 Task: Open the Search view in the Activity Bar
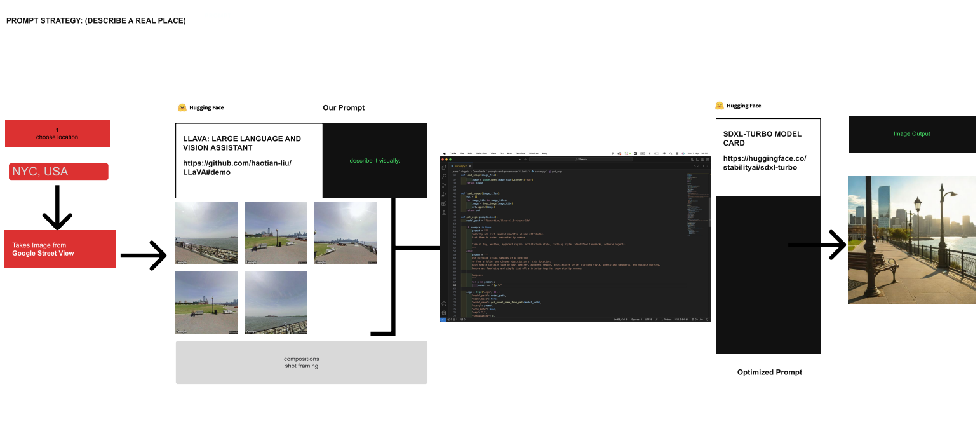(445, 175)
